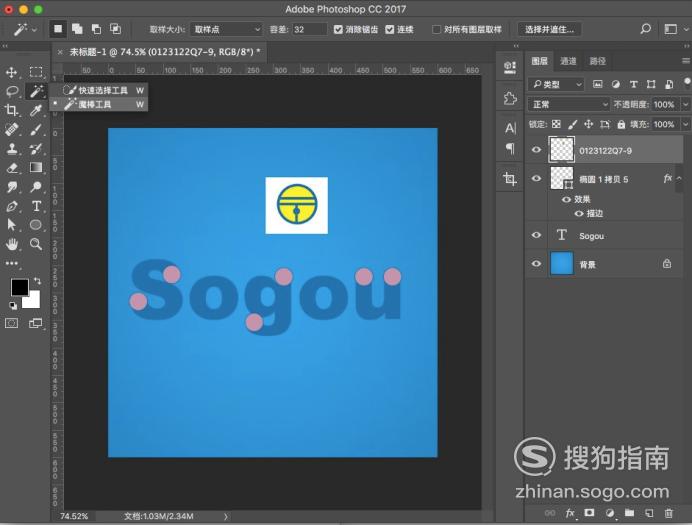This screenshot has height=525, width=692.
Task: Reset default foreground and background colors
Action: pyautogui.click(x=13, y=305)
